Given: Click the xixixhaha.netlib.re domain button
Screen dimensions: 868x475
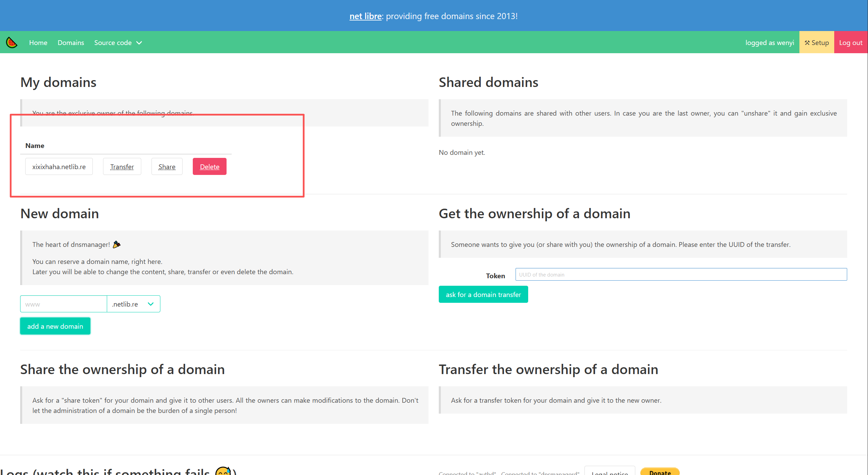Looking at the screenshot, I should coord(59,167).
